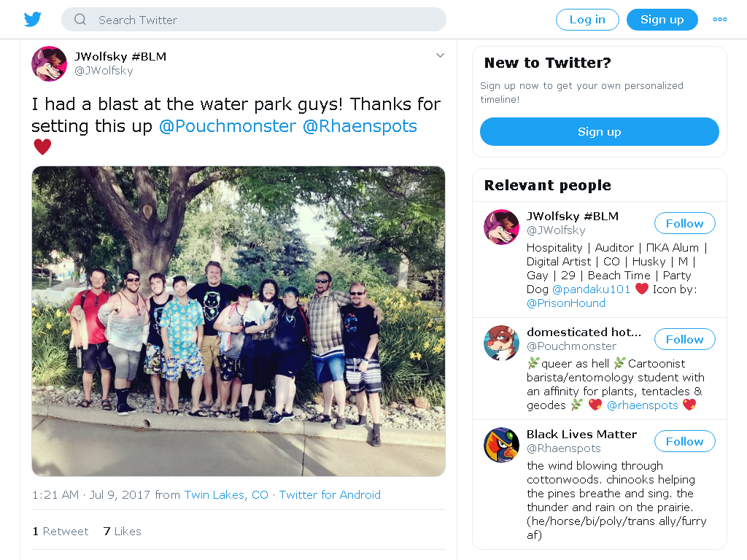Screen dimensions: 747x560
Task: Open Pouchmonster's avatar in Relevant people
Action: [501, 343]
